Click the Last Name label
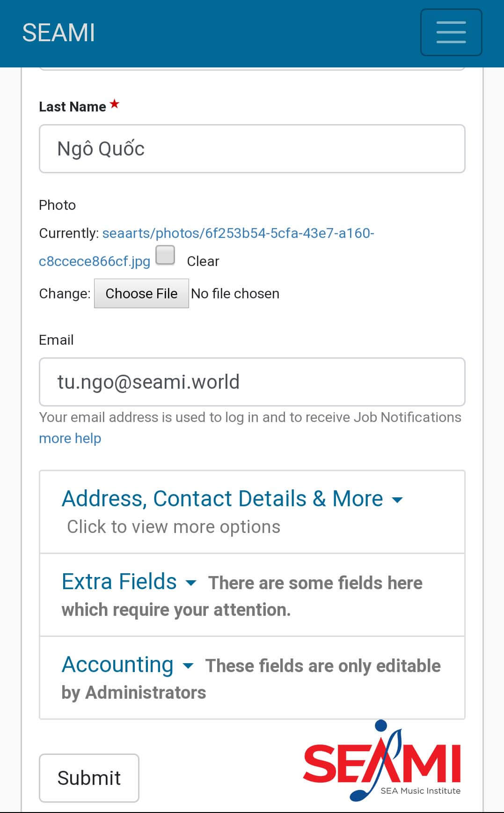Viewport: 504px width, 813px height. [73, 107]
